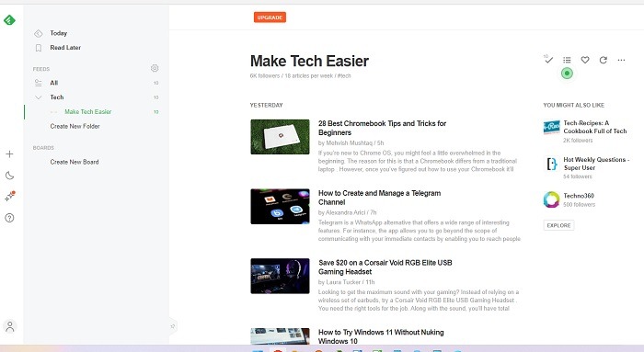Screen dimensions: 644x352
Task: Click the Yesterday section label
Action: [266, 106]
